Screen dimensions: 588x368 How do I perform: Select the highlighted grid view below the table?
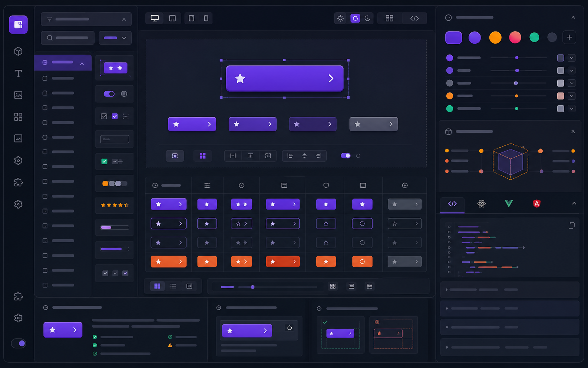tap(157, 286)
